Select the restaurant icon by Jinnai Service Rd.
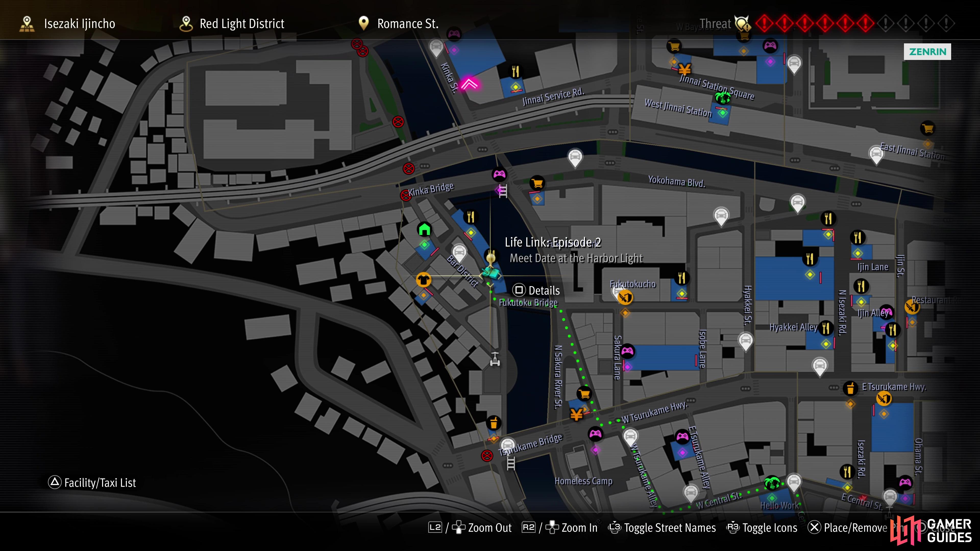980x551 pixels. click(x=515, y=71)
